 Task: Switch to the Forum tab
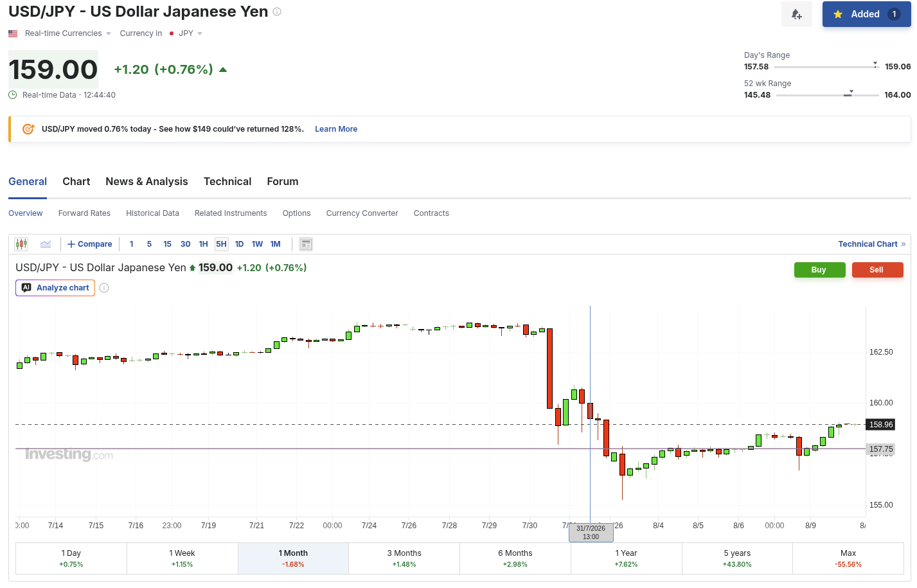(x=283, y=182)
